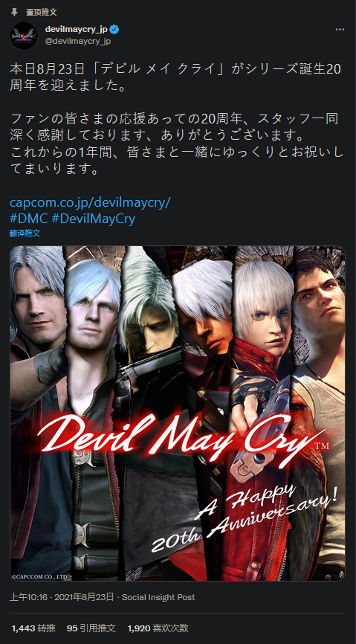View the 1,443 转推 retweets list
This screenshot has width=356, height=644.
tap(33, 628)
